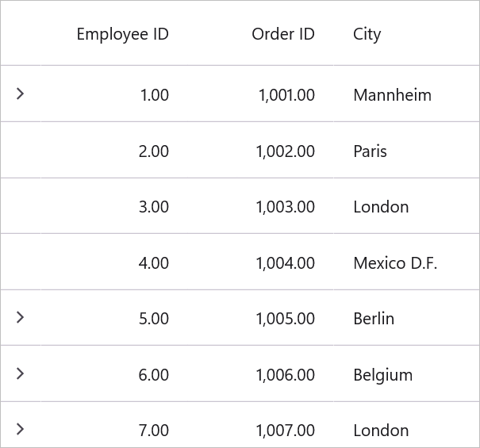
Task: Expand the row for Employee ID 1.00
Action: tap(20, 94)
